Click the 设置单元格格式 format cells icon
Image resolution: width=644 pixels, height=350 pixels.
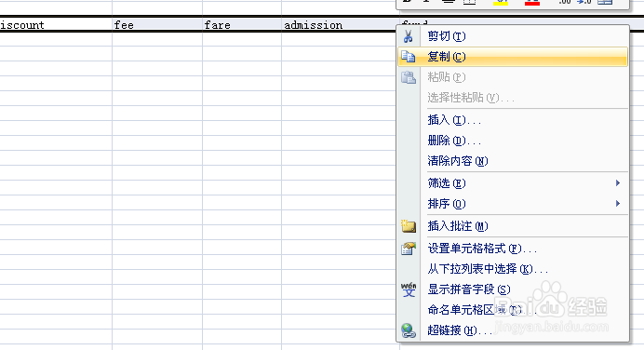point(409,249)
